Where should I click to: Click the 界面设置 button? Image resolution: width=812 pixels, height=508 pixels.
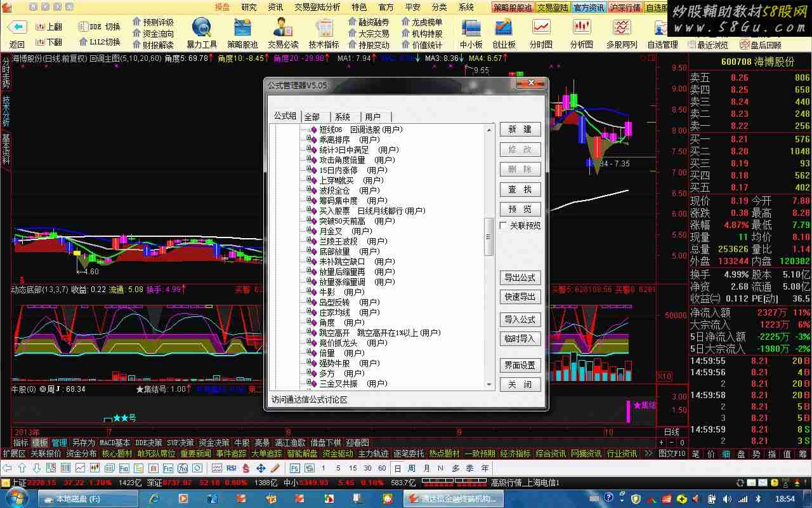(520, 365)
